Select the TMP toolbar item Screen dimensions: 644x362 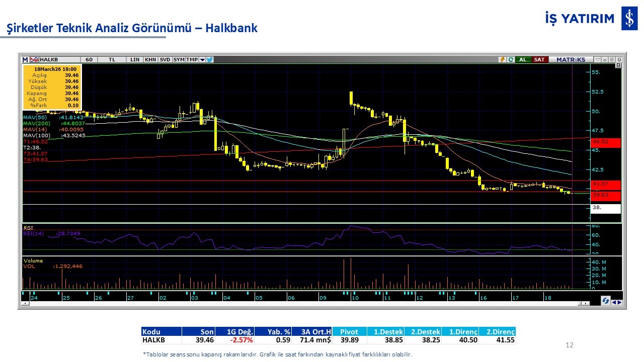point(192,59)
